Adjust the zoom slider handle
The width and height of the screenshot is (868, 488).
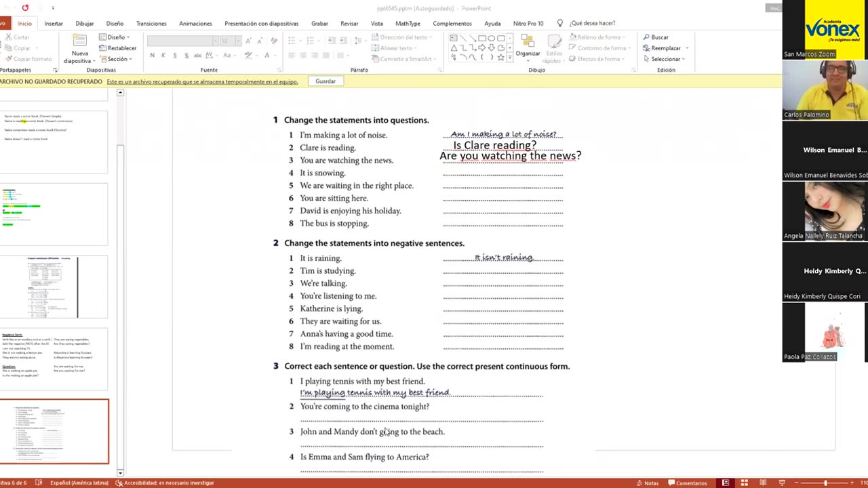(x=825, y=483)
